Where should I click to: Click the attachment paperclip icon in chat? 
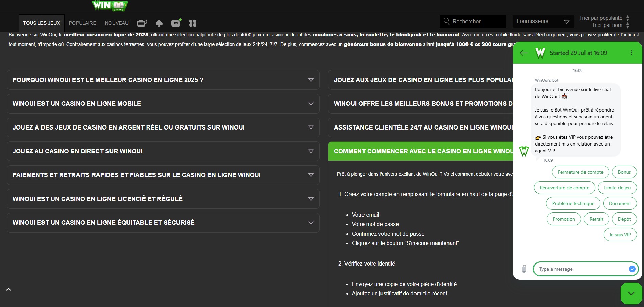click(524, 269)
